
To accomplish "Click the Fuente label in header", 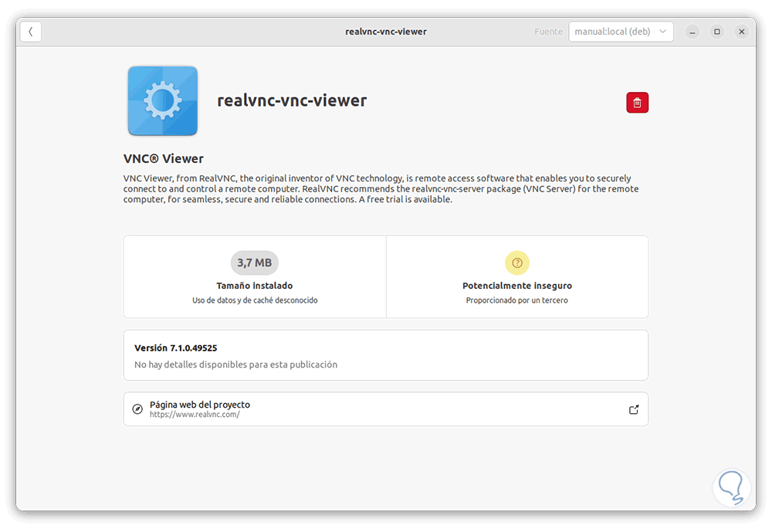I will [x=548, y=32].
